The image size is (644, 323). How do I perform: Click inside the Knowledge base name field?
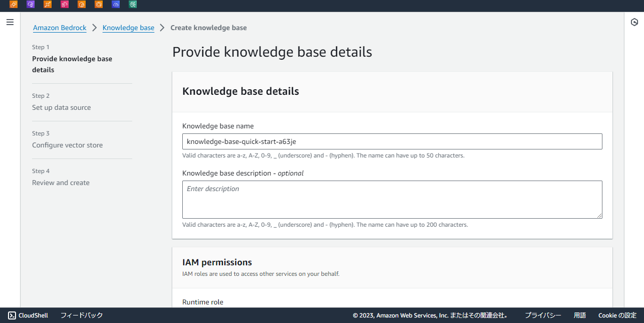(392, 141)
